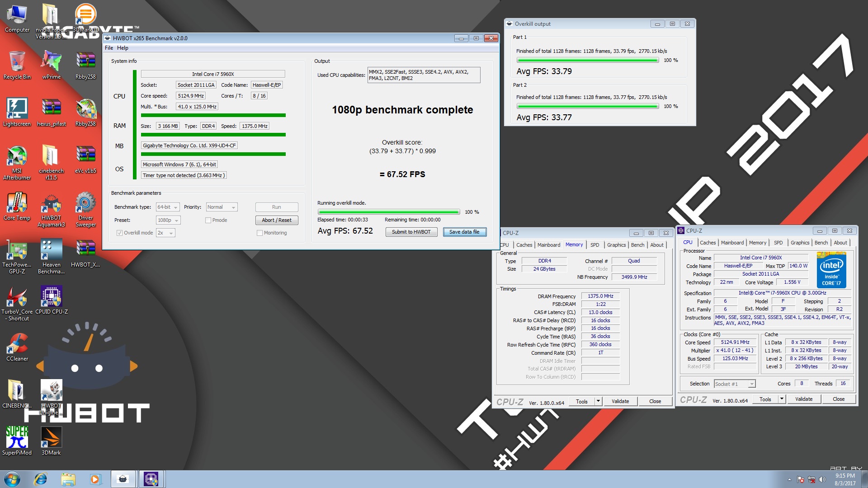Click the Submit to HWBOT button
This screenshot has width=868, height=488.
point(411,232)
